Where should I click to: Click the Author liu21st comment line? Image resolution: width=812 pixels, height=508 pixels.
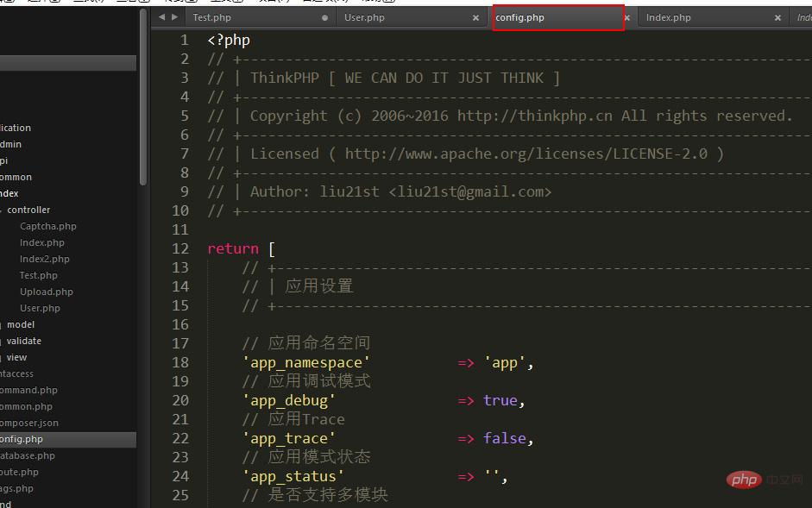(380, 192)
